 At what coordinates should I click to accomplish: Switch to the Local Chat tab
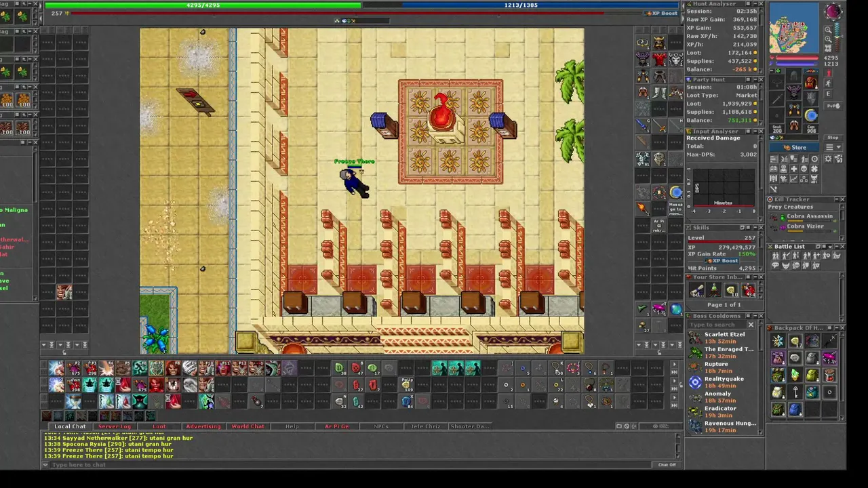[x=70, y=426]
